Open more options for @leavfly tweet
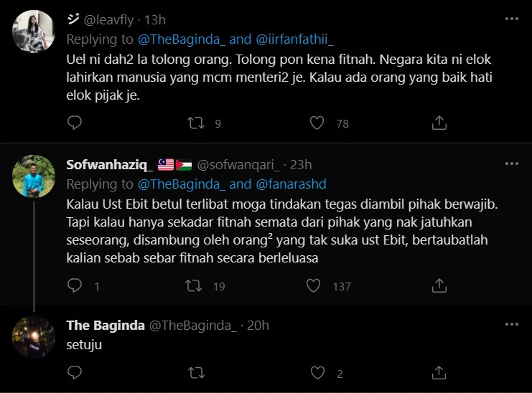The width and height of the screenshot is (532, 393). [510, 18]
